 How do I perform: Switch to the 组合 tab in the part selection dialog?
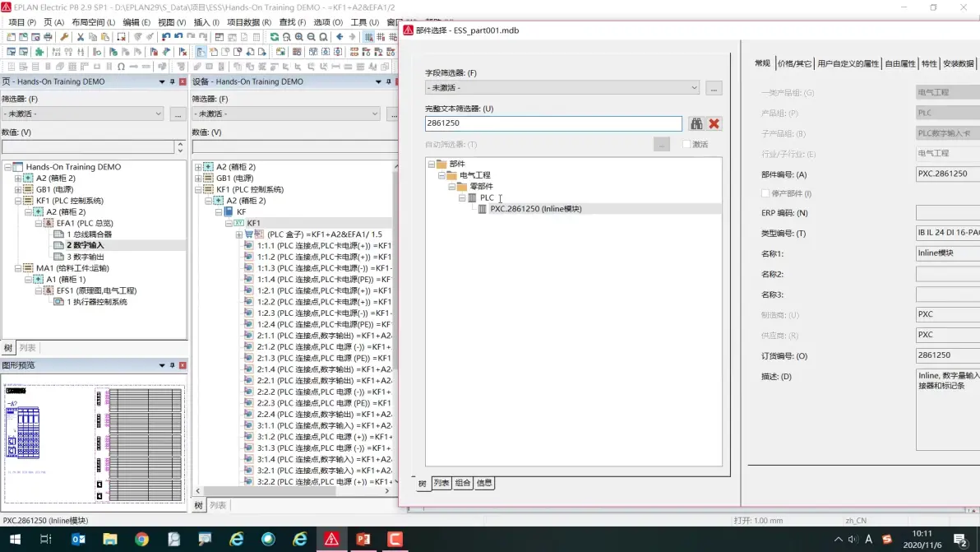click(x=463, y=483)
